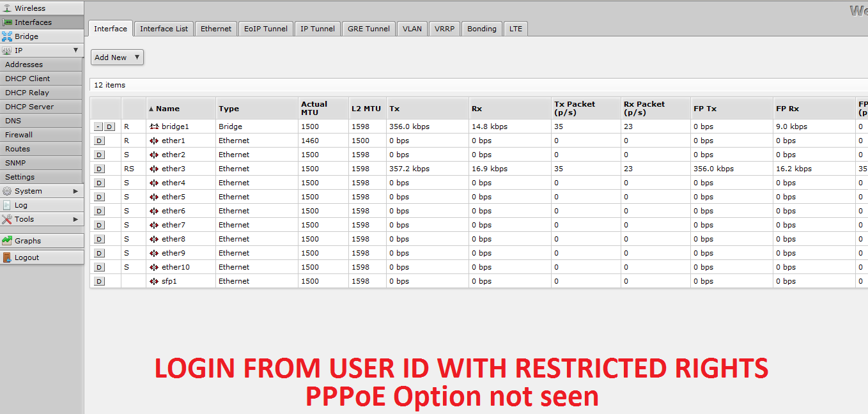Remove bridge1 using the minus button
The width and height of the screenshot is (868, 414).
click(x=98, y=126)
